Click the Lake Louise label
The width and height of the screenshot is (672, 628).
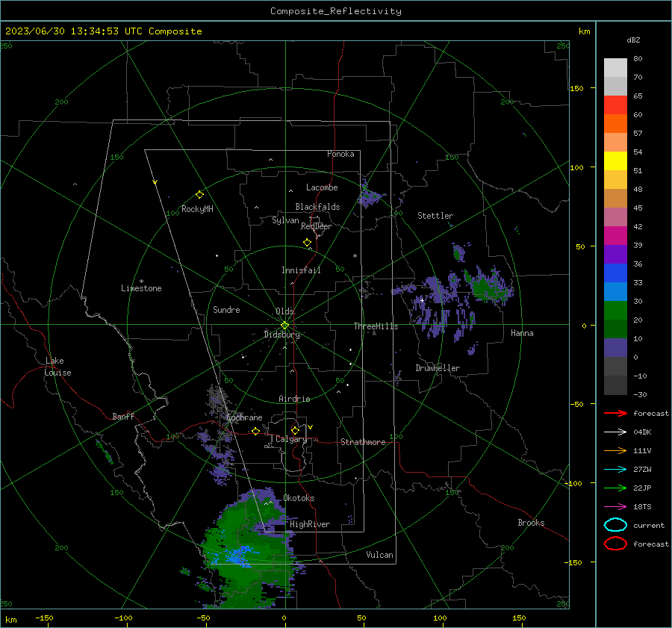[x=57, y=367]
